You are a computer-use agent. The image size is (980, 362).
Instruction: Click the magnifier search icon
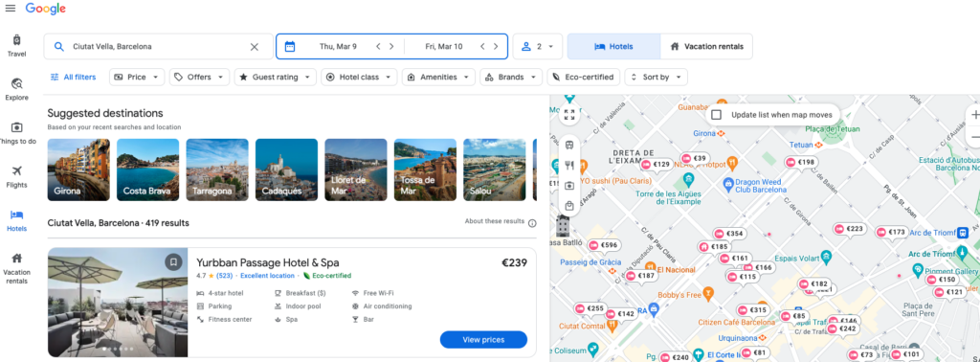[x=59, y=46]
